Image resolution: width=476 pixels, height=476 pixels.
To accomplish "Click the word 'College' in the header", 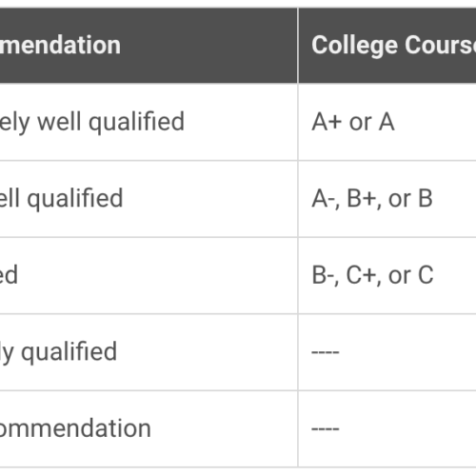I will point(354,47).
